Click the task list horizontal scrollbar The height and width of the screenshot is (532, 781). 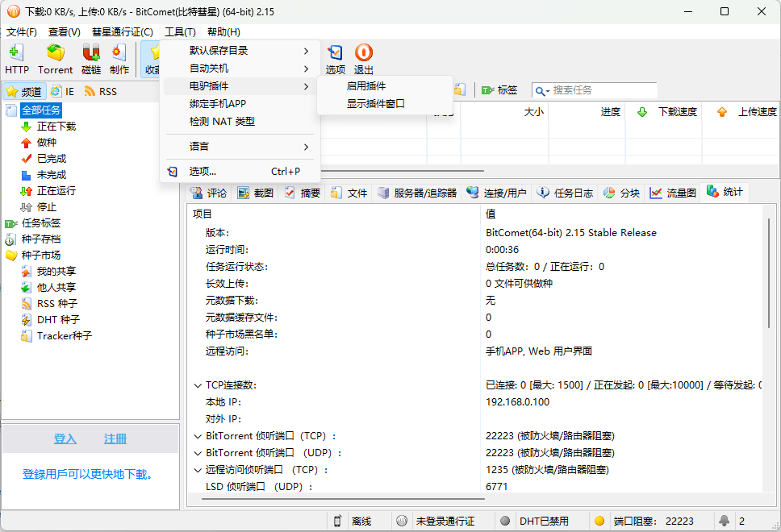click(403, 171)
